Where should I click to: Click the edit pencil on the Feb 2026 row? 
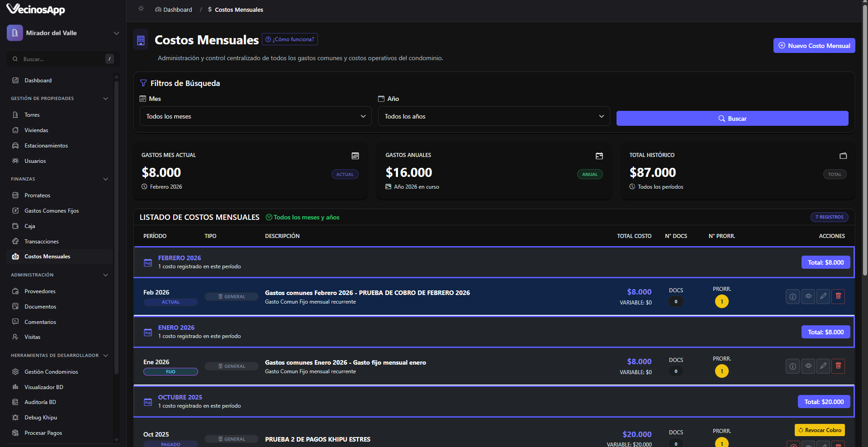[x=823, y=296]
